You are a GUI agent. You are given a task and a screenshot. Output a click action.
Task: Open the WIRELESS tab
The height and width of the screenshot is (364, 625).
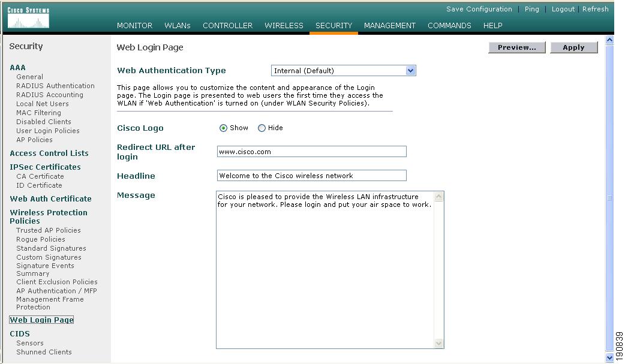click(x=284, y=26)
